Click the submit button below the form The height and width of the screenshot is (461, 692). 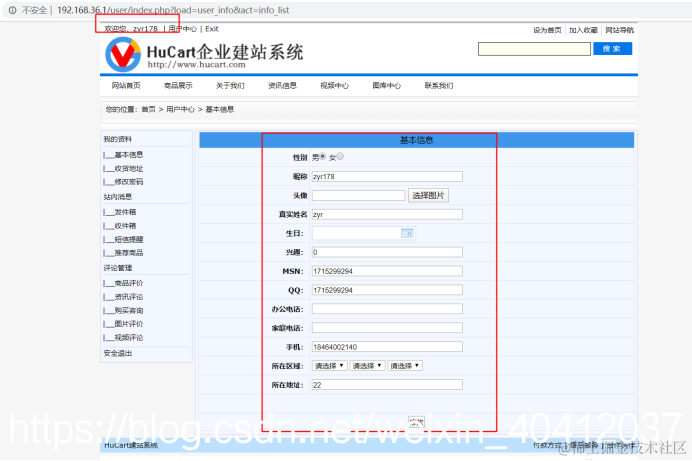416,422
